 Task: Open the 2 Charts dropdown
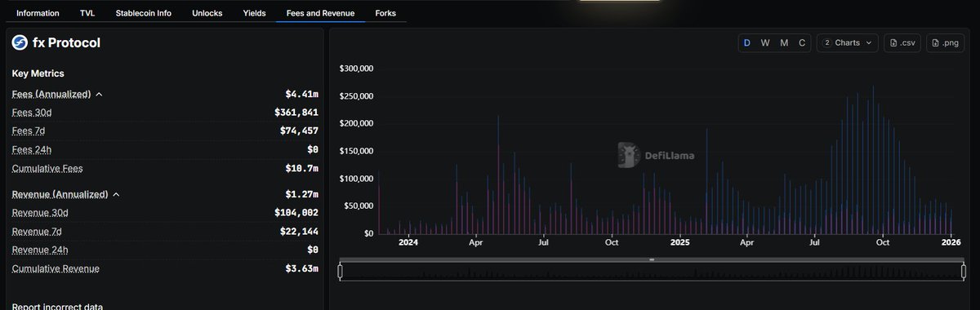(x=848, y=42)
